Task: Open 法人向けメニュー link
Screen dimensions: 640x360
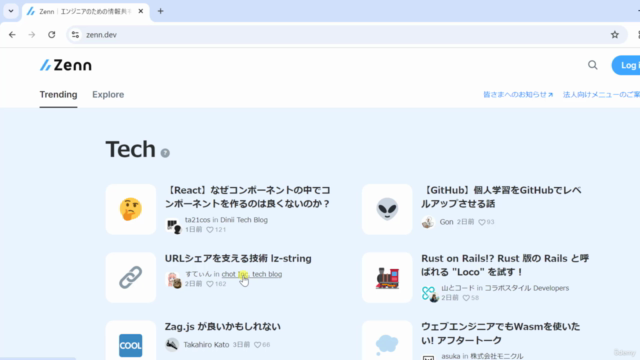Action: (x=601, y=95)
